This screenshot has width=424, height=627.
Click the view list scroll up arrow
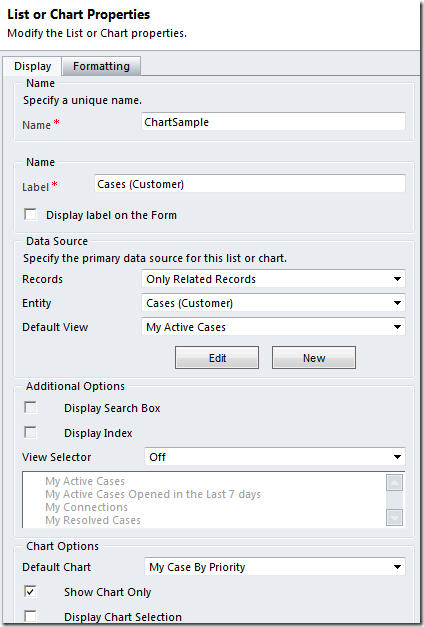point(394,483)
